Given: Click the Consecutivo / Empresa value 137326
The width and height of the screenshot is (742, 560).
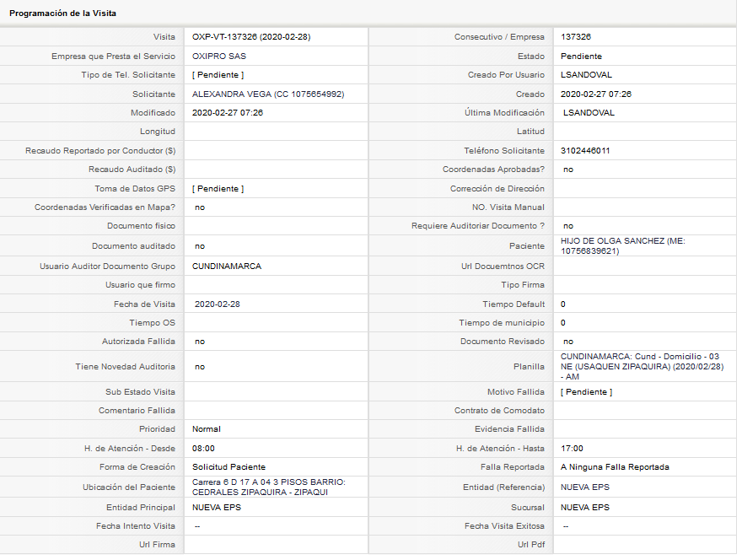Looking at the screenshot, I should (x=575, y=37).
